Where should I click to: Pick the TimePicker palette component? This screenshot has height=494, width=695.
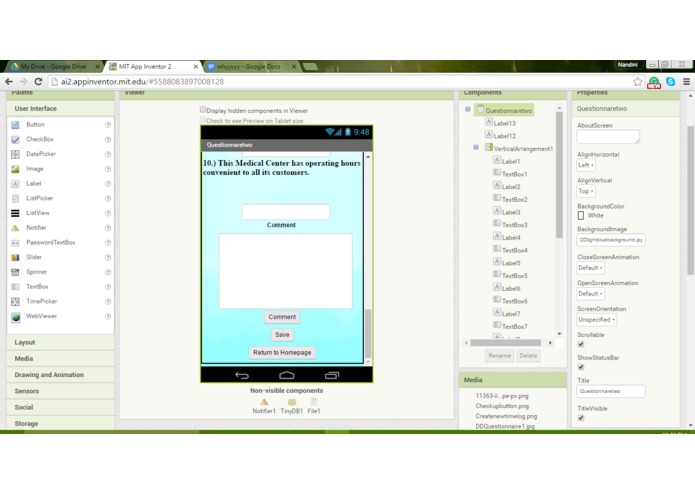click(41, 301)
